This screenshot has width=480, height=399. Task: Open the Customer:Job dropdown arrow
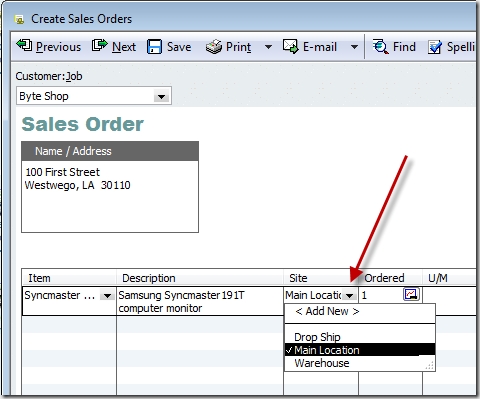[162, 97]
